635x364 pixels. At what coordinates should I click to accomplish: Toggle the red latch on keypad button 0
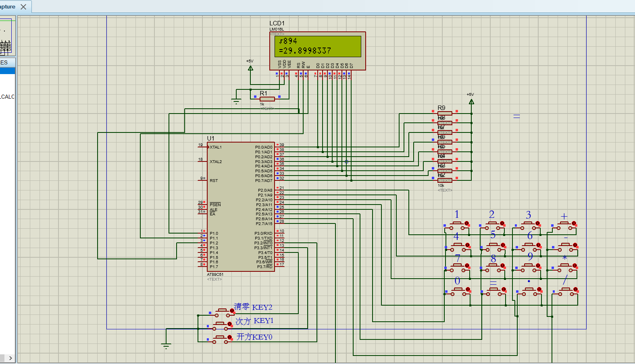click(x=468, y=290)
